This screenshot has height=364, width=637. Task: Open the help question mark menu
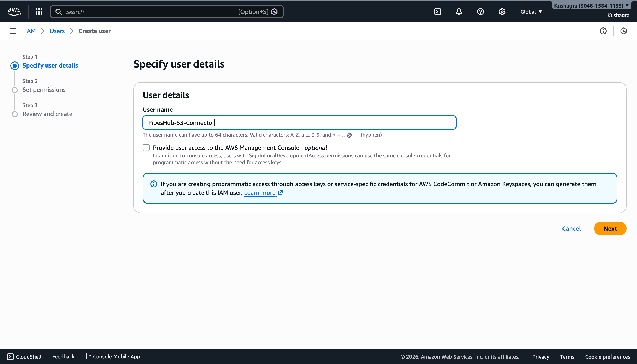(x=480, y=12)
